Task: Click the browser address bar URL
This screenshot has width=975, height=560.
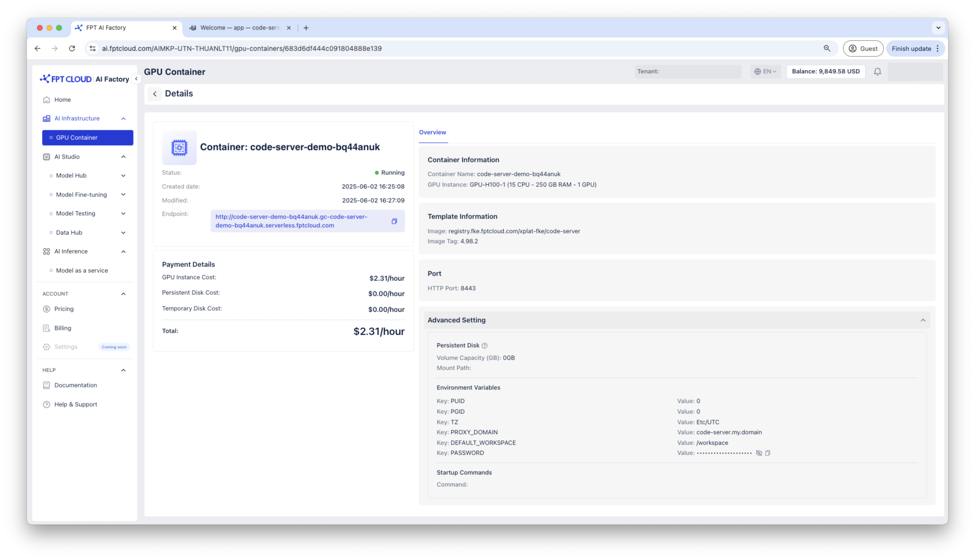Action: coord(242,48)
